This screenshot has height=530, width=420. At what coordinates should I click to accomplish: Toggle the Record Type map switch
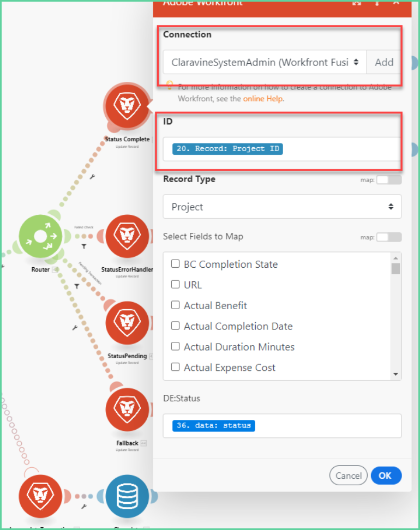click(389, 180)
